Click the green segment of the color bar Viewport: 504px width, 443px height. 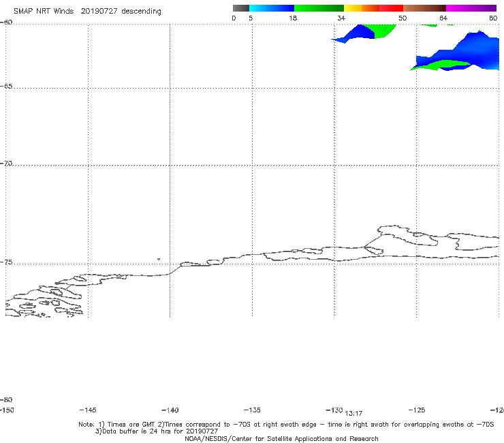[319, 8]
